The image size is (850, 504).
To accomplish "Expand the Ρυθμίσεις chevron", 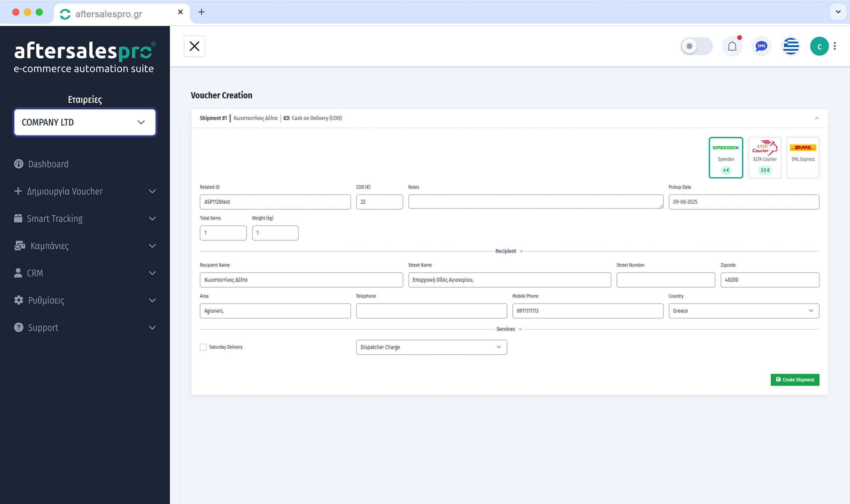I will coord(152,300).
